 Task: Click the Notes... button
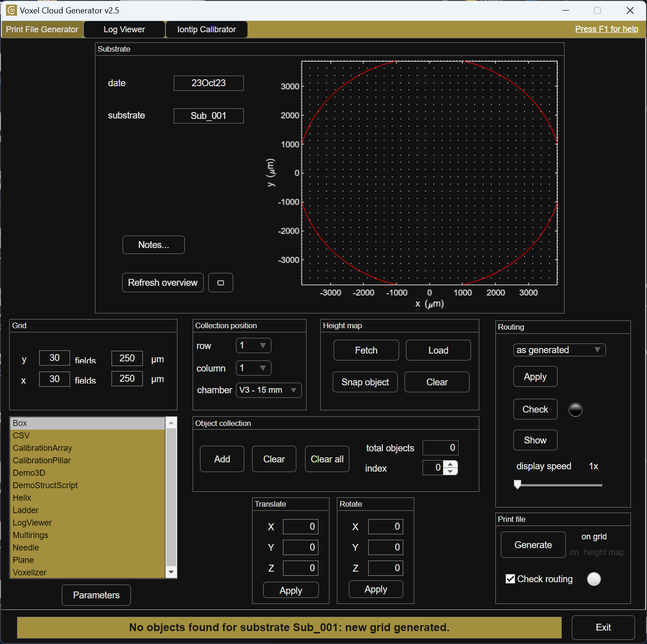point(153,245)
